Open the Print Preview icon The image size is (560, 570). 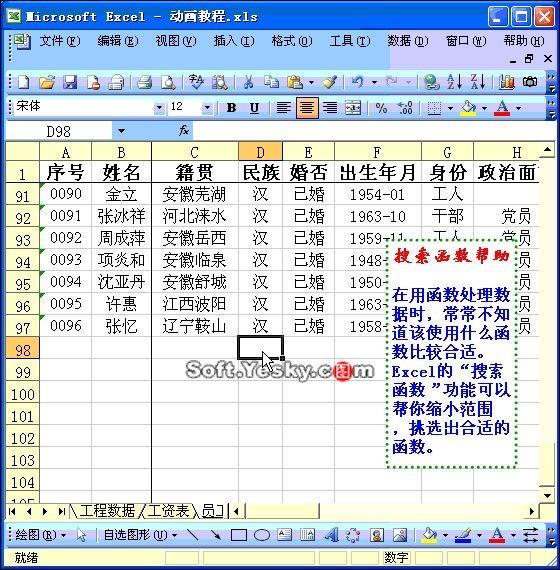(x=168, y=82)
